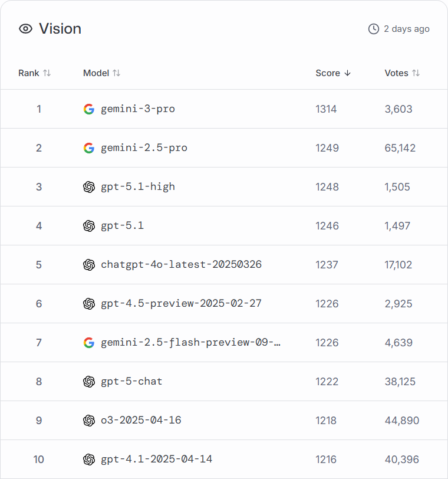Click the OpenAI logo beside gpt-5.1-high
The width and height of the screenshot is (448, 479).
89,187
